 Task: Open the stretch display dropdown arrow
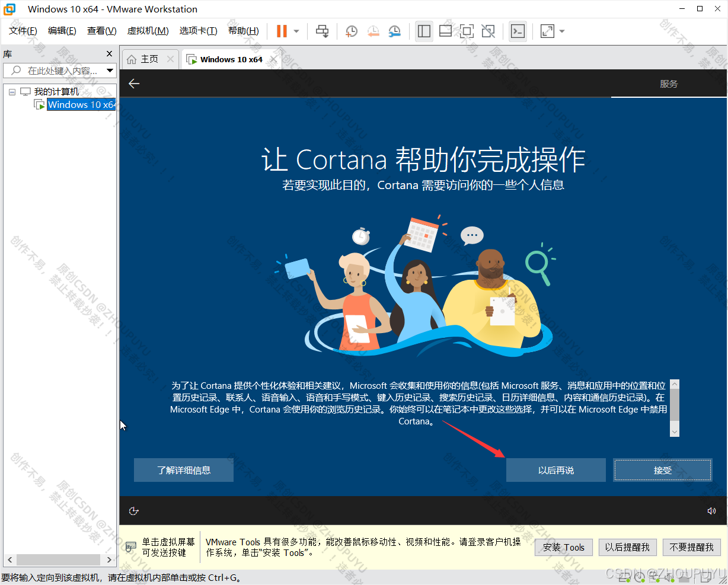pos(562,31)
